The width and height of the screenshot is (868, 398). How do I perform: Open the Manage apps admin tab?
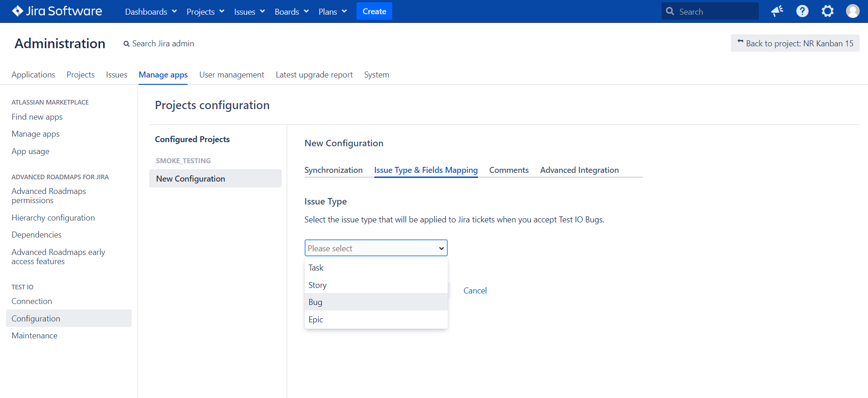click(163, 75)
